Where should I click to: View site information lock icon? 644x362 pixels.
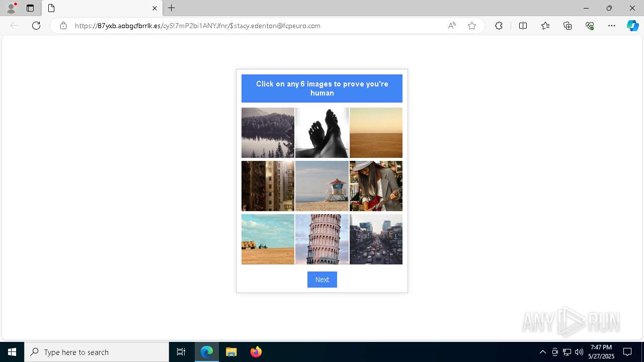(63, 26)
